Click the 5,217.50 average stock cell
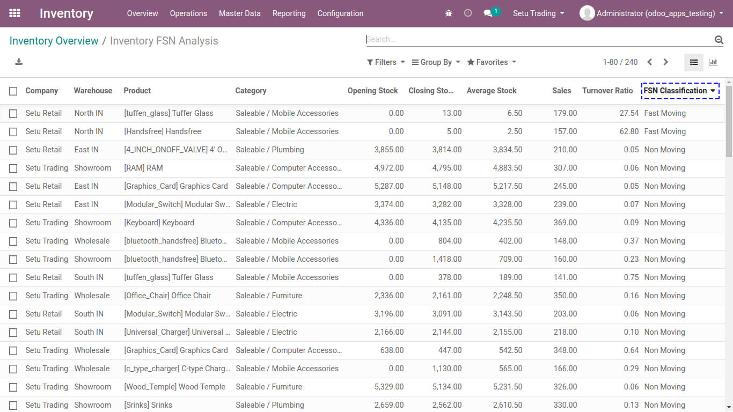 507,186
